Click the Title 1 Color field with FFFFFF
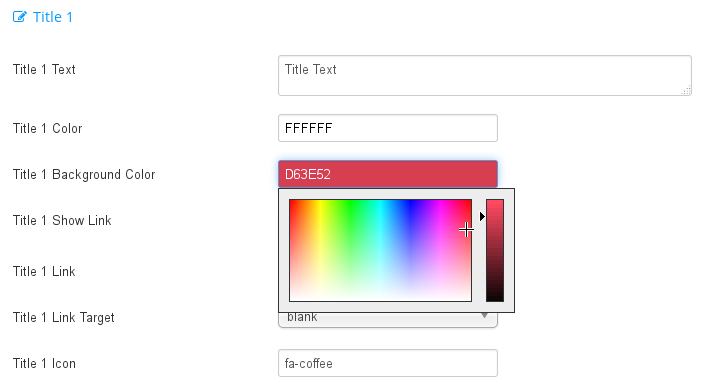The height and width of the screenshot is (391, 701). pyautogui.click(x=388, y=128)
